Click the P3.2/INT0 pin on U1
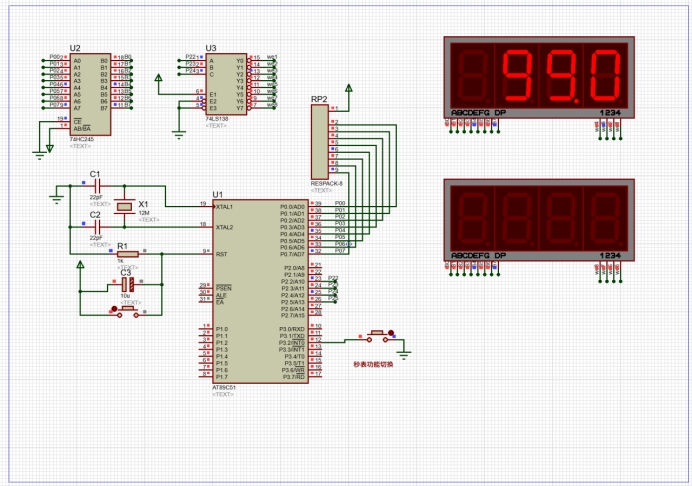Viewport: 692px width, 486px height. (294, 342)
